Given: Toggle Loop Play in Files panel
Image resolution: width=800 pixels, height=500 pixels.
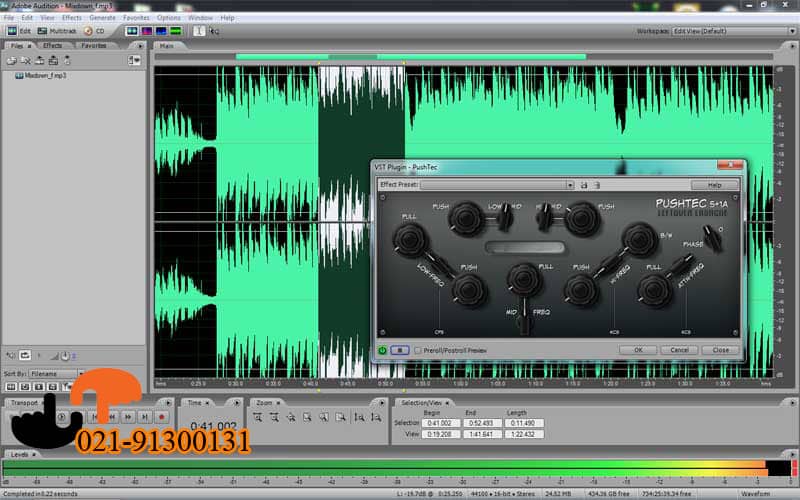Looking at the screenshot, I should [x=24, y=356].
